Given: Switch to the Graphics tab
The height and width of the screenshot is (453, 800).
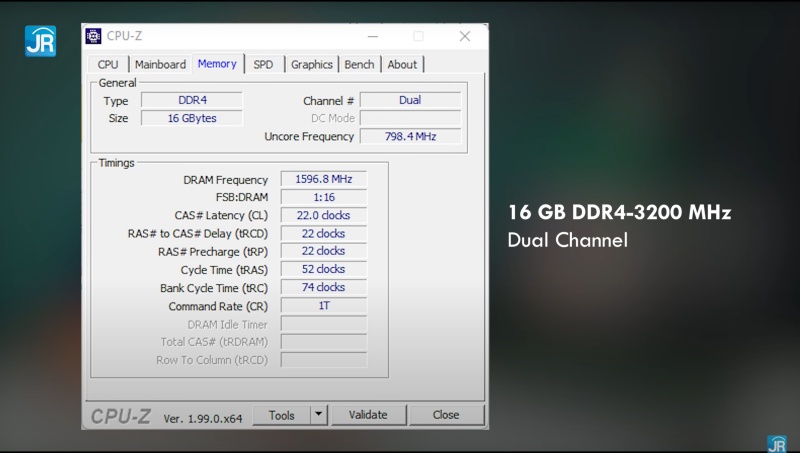Looking at the screenshot, I should (x=312, y=64).
